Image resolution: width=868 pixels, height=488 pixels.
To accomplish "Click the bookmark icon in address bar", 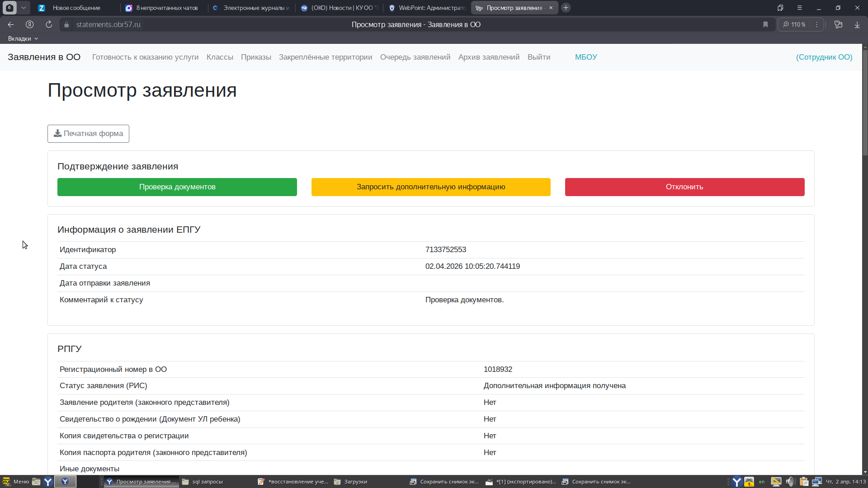I will click(x=765, y=24).
